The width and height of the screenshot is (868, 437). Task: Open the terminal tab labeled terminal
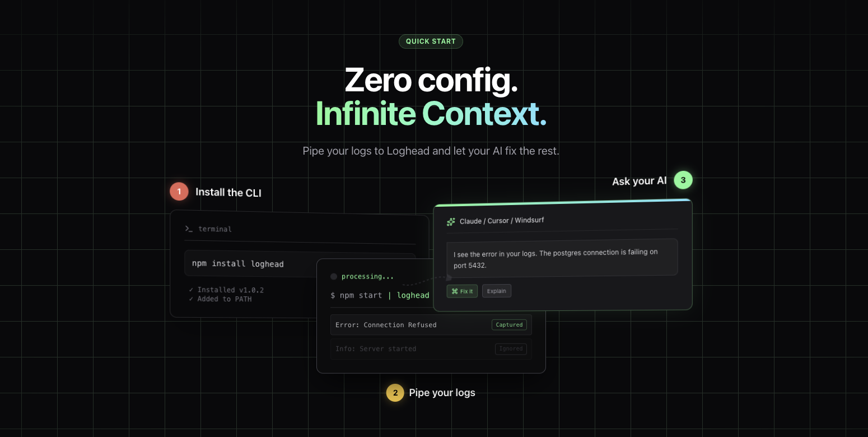(214, 229)
